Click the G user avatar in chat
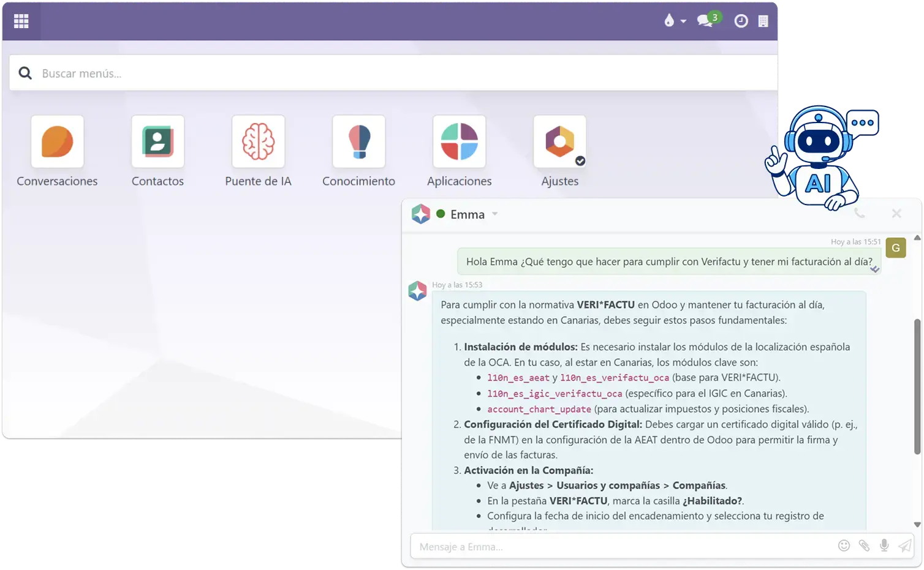The height and width of the screenshot is (570, 924). [896, 248]
